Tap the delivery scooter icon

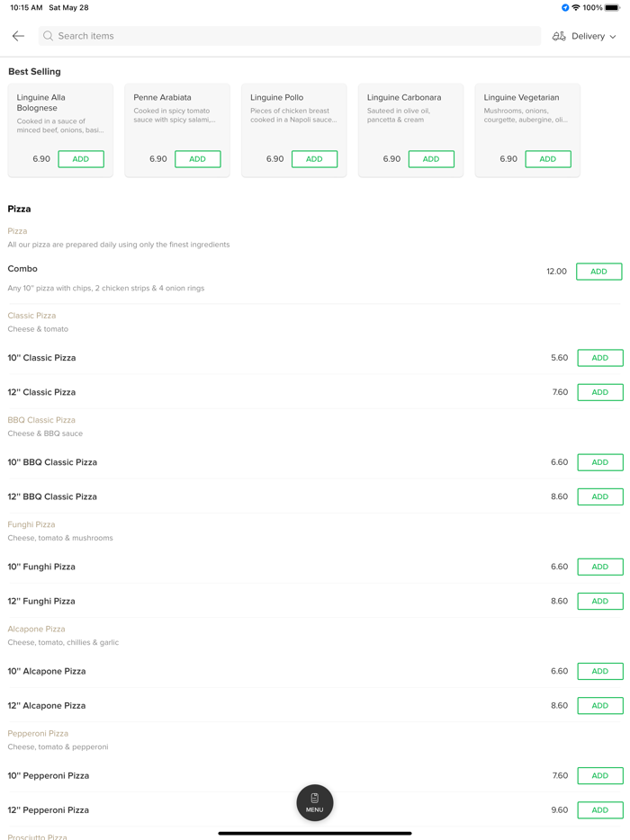(x=559, y=36)
